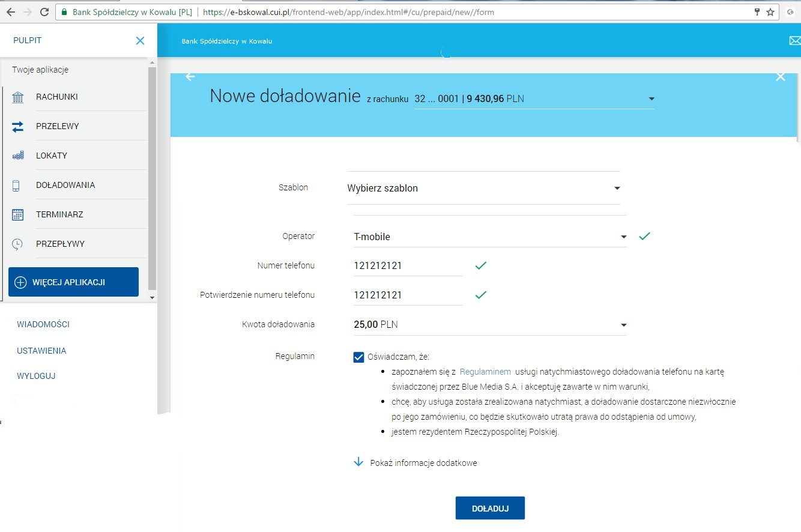The width and height of the screenshot is (801, 532).
Task: Click the coins icon for Lokaty
Action: [x=18, y=156]
